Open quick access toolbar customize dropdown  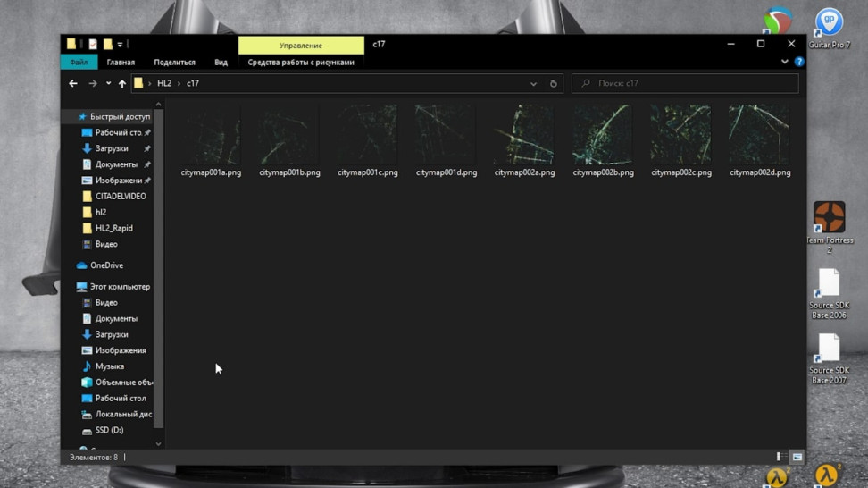(x=120, y=45)
